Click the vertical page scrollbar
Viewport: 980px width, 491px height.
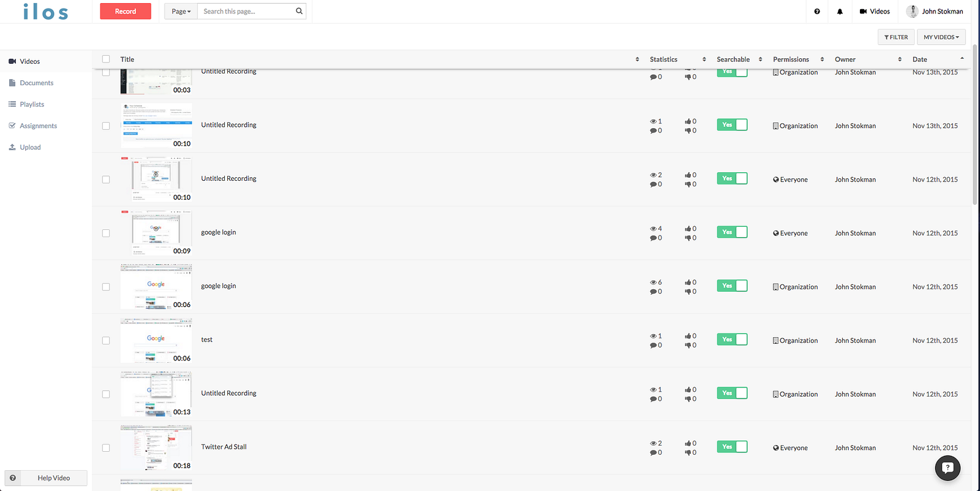(x=975, y=126)
